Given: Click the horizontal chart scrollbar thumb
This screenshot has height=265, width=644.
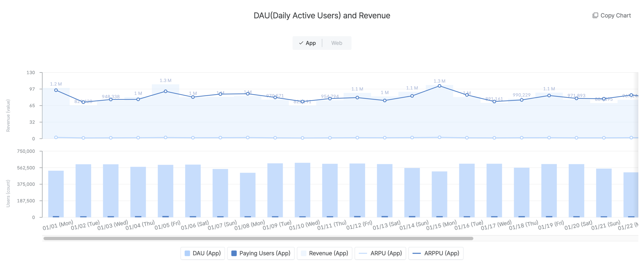Looking at the screenshot, I should click(258, 238).
